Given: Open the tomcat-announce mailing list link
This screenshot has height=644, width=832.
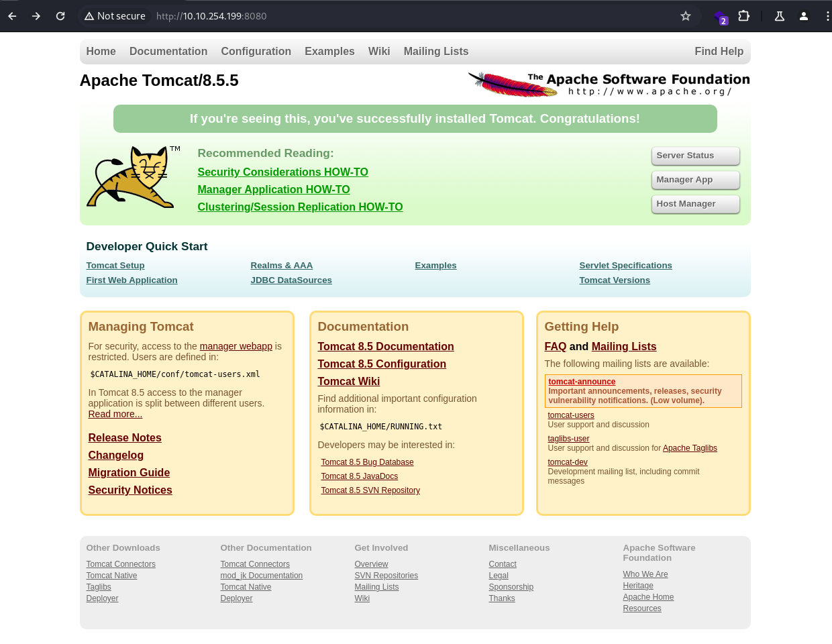Looking at the screenshot, I should click(x=582, y=382).
